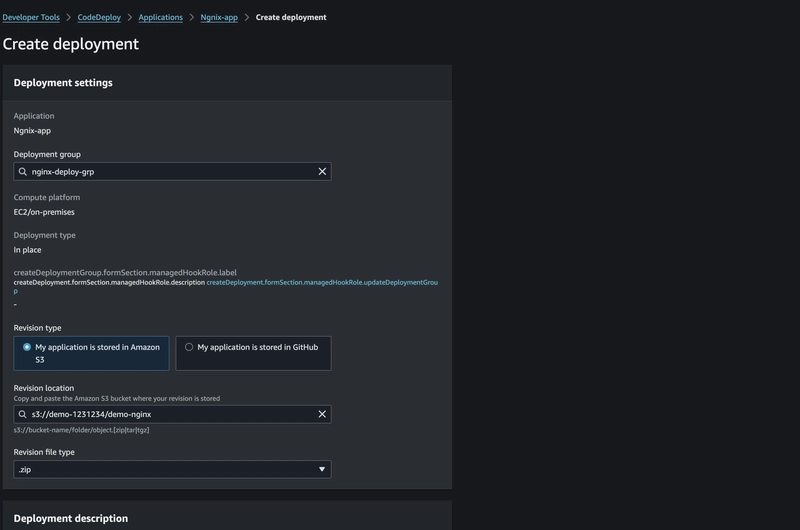The image size is (800, 530).
Task: Select application stored in Amazon S3
Action: (x=91, y=353)
